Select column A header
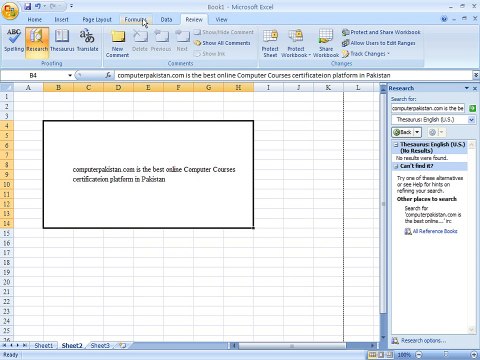Screen dimensions: 480x360 [x=28, y=87]
